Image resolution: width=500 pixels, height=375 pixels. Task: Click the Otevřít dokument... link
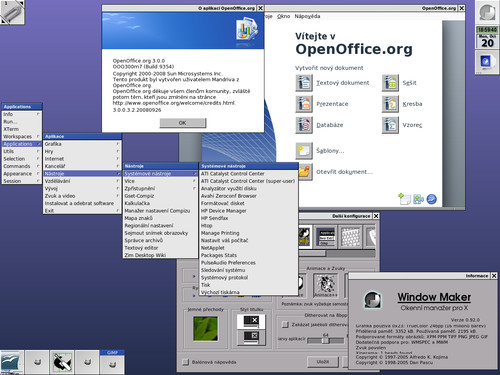(x=344, y=172)
